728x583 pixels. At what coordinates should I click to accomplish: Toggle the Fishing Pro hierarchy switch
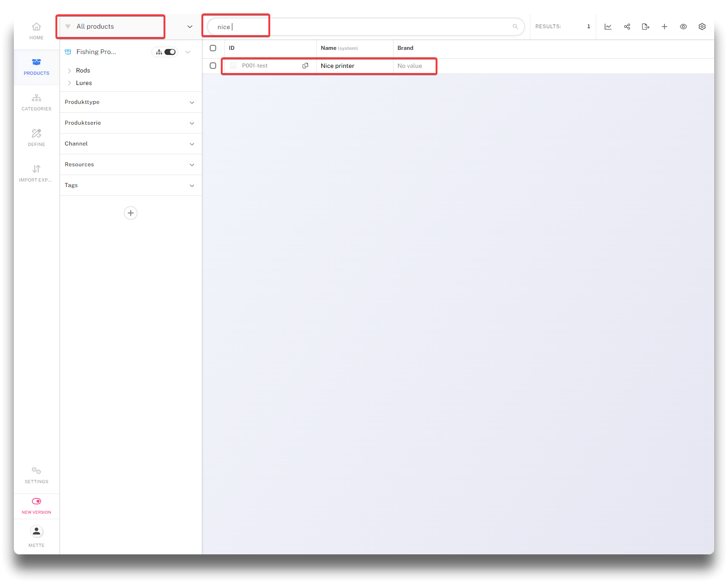170,52
